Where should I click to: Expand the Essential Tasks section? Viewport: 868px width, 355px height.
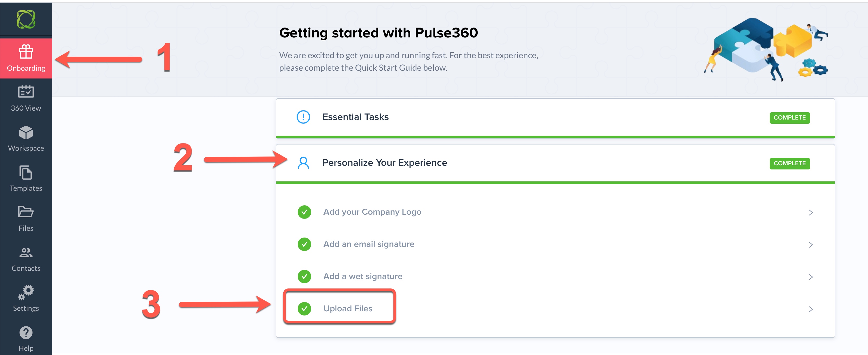355,117
